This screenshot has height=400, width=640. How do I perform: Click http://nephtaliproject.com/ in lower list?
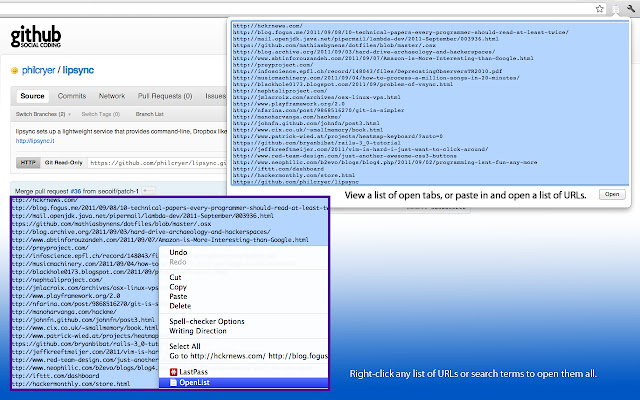point(57,280)
